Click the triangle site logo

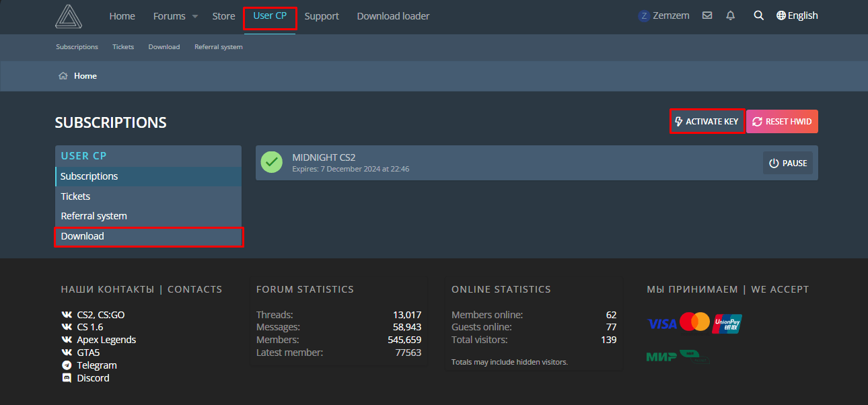coord(69,16)
